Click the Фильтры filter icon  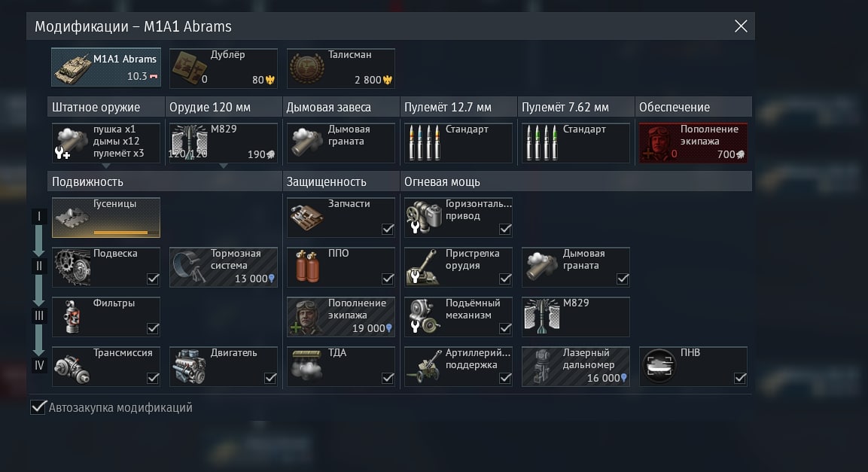[x=72, y=317]
